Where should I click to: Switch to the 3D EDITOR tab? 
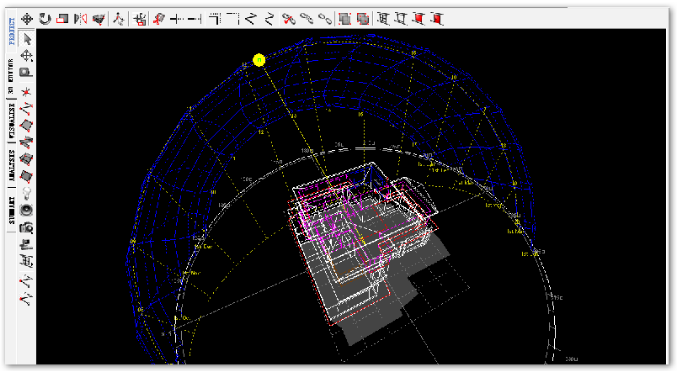(x=12, y=77)
